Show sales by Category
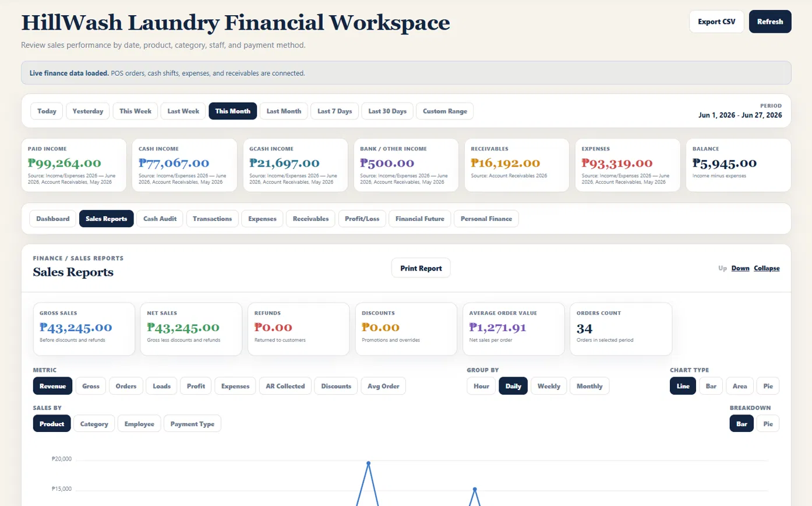This screenshot has width=812, height=506. (x=94, y=424)
